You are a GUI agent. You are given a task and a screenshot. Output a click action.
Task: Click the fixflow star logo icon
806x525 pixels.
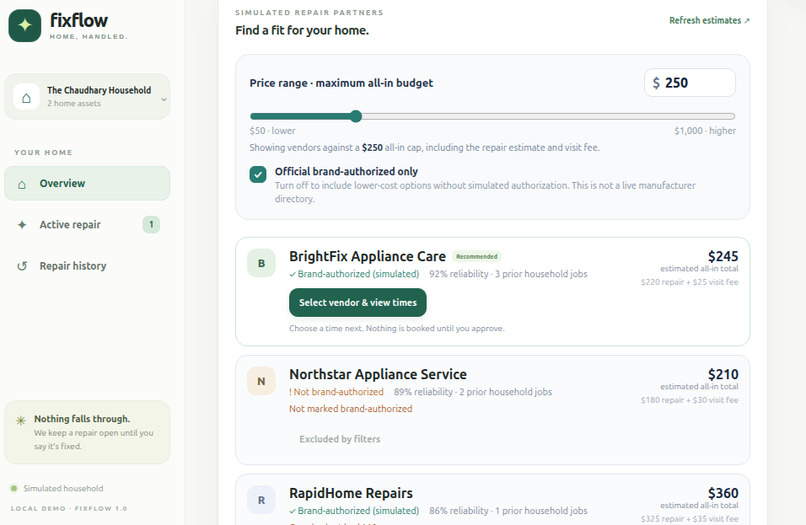point(25,25)
